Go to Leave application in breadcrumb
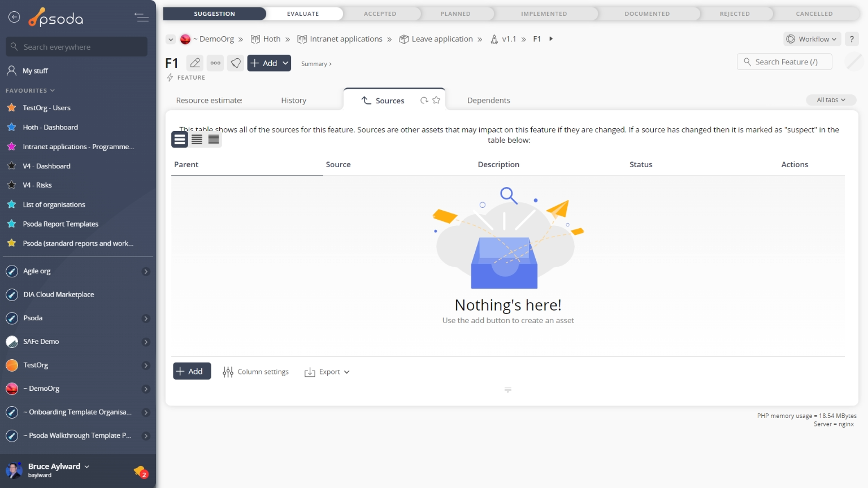This screenshot has height=488, width=868. point(436,39)
